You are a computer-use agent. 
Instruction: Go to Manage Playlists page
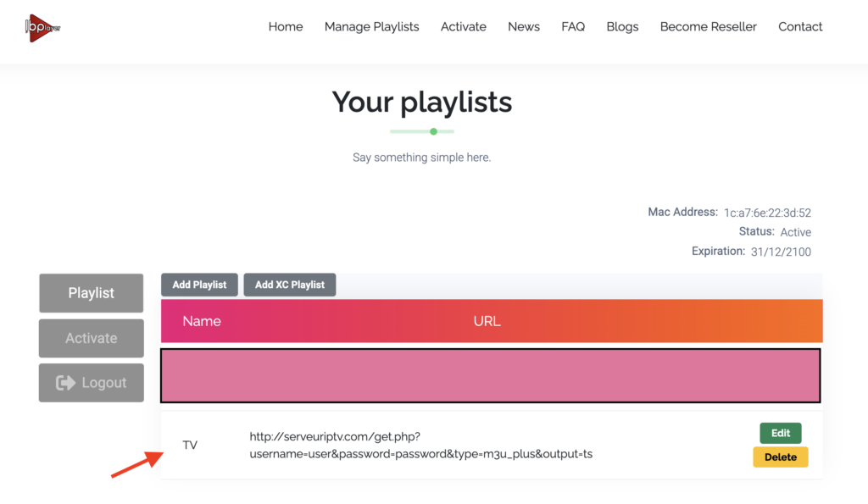(x=371, y=26)
